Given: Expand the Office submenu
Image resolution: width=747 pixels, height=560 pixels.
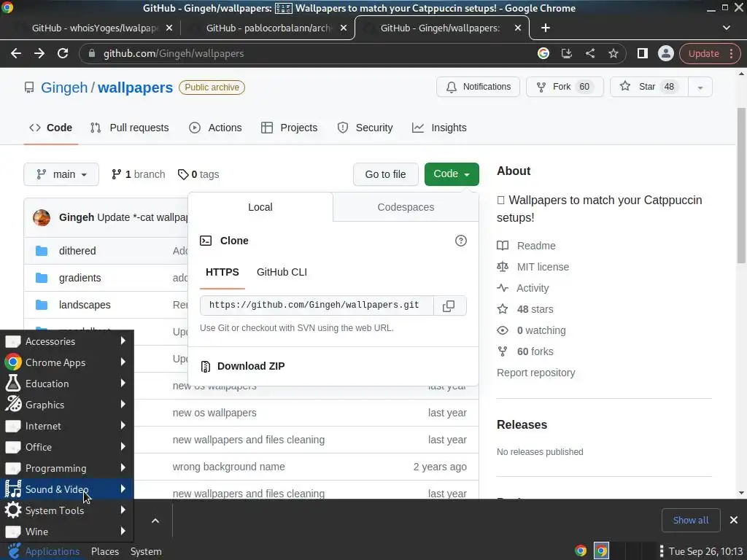Looking at the screenshot, I should (x=66, y=447).
